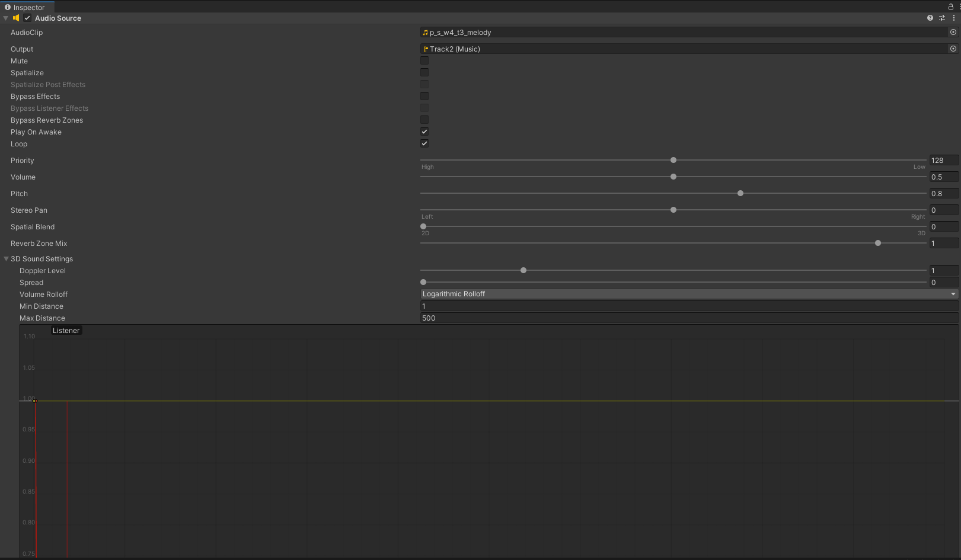Click the Pitch value field showing 0.8
The height and width of the screenshot is (560, 961).
(944, 193)
